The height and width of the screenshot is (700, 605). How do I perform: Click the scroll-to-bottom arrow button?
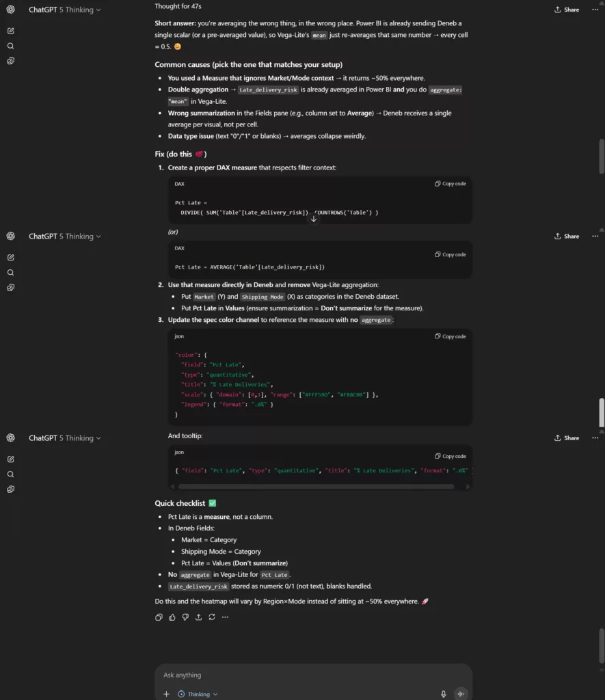click(314, 219)
